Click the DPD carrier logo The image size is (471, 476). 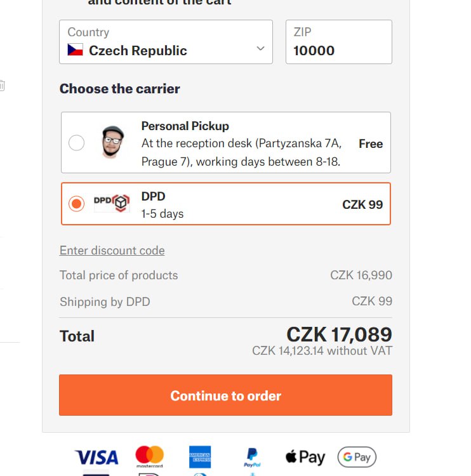112,203
